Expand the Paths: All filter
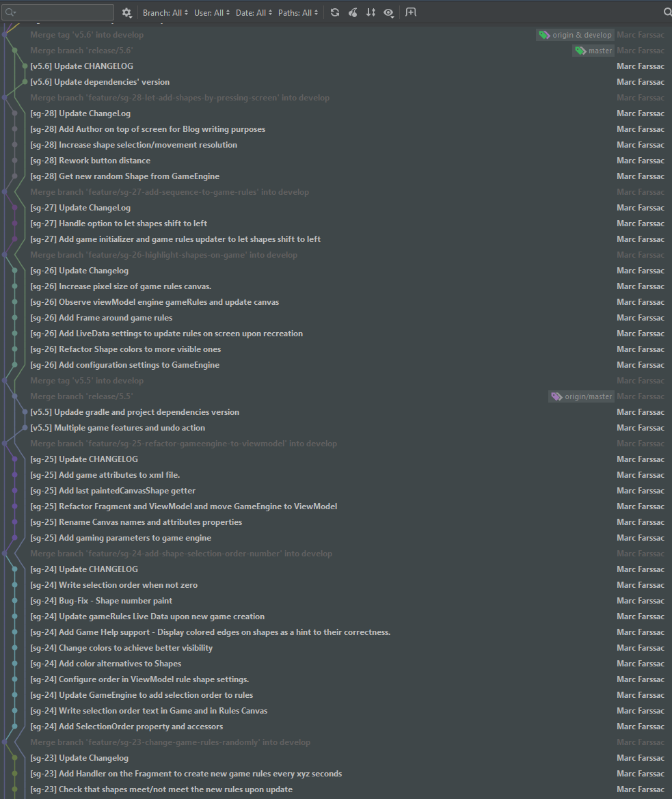The width and height of the screenshot is (672, 799). click(x=298, y=12)
